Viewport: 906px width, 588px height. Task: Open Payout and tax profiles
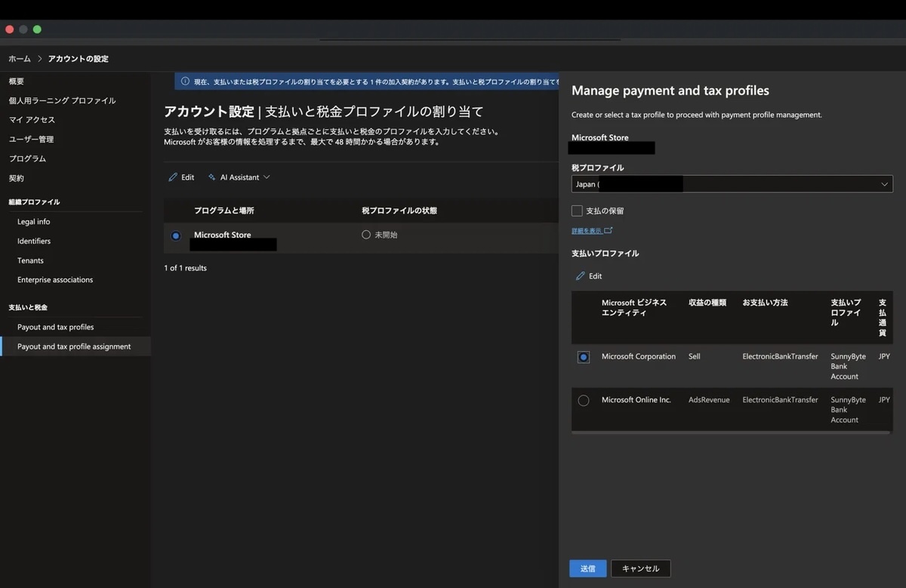coord(56,327)
